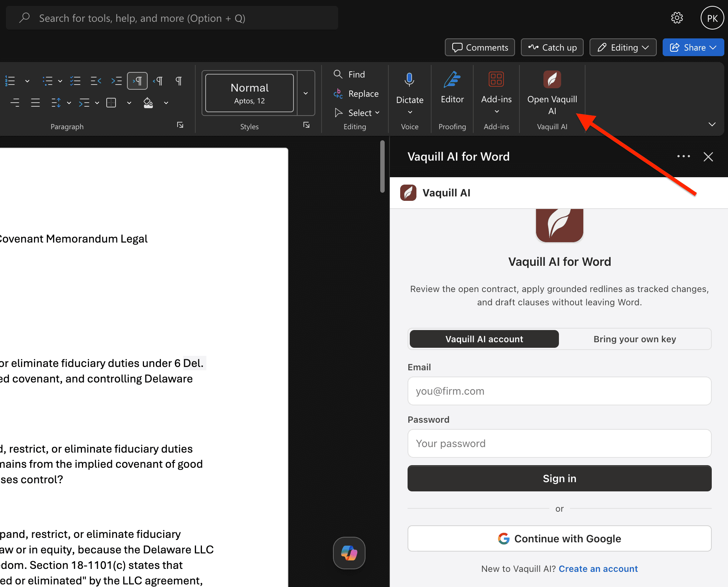Collapse the ribbon with chevron
Screen dimensions: 728x587
712,124
